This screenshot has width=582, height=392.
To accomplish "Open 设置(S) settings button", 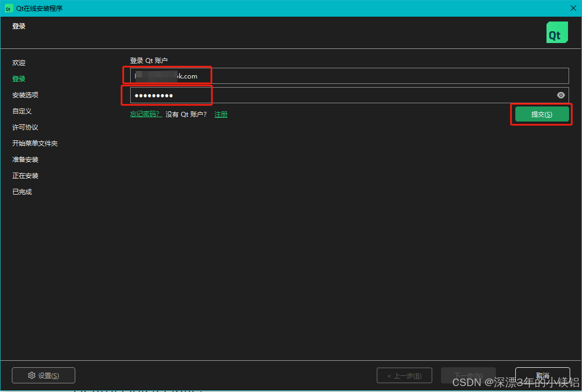I will click(x=44, y=375).
